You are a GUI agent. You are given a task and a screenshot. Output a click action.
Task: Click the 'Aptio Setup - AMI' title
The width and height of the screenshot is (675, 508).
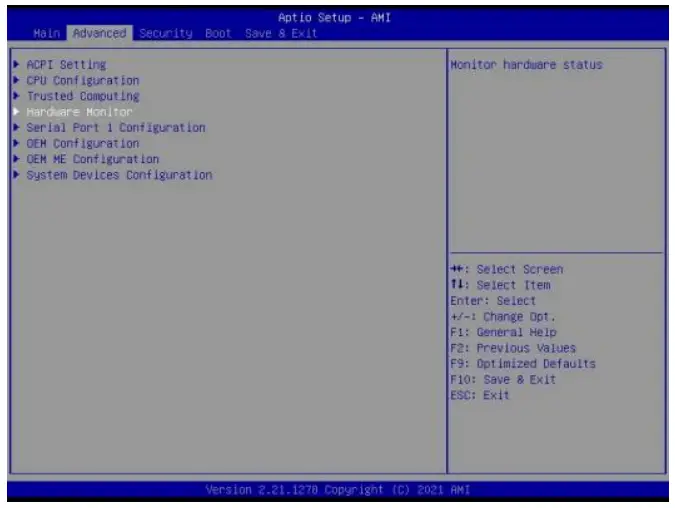click(x=334, y=18)
